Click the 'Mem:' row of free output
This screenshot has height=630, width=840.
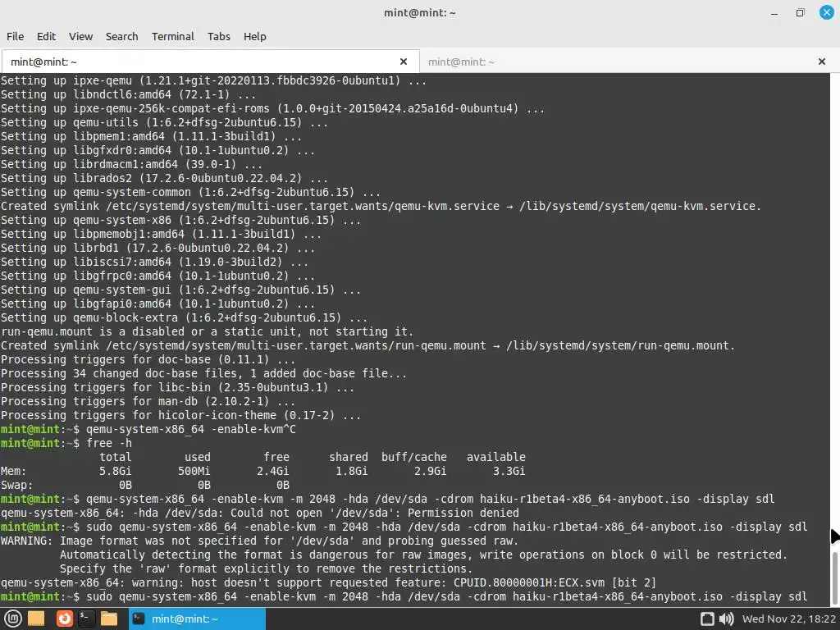coord(262,471)
